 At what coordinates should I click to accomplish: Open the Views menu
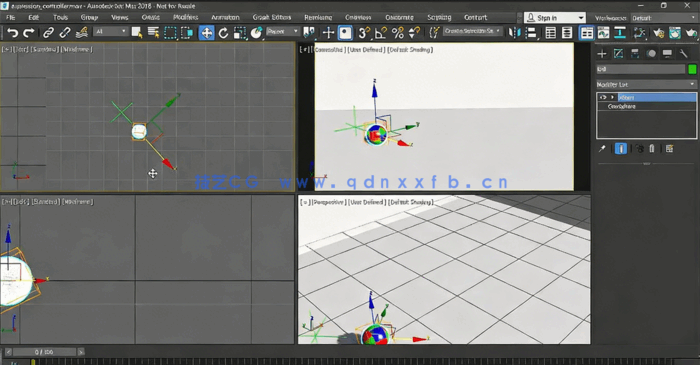[x=120, y=17]
